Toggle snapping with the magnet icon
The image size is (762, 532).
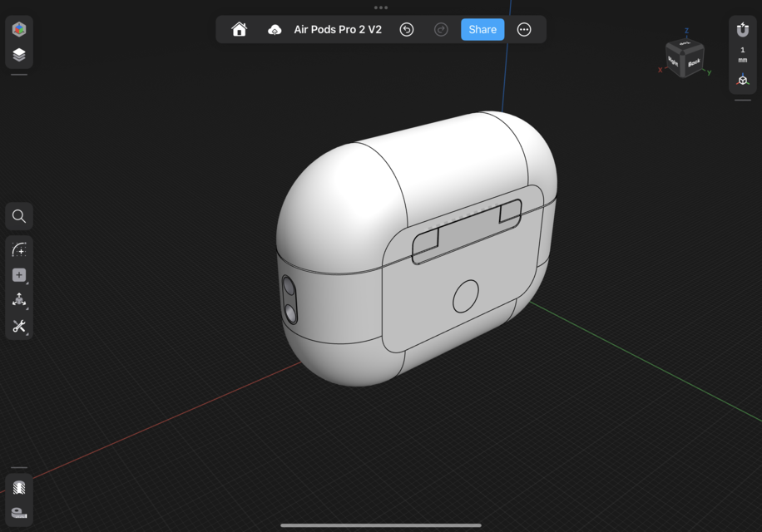743,29
